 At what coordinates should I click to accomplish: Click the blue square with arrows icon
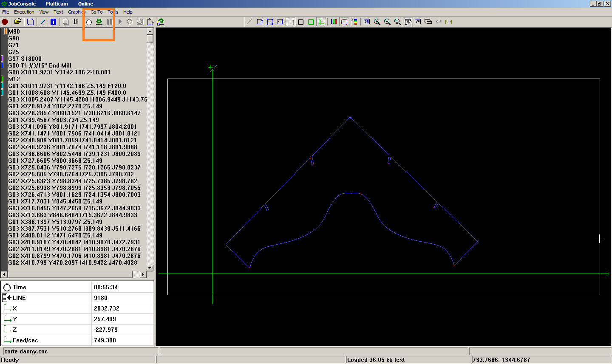pos(150,22)
